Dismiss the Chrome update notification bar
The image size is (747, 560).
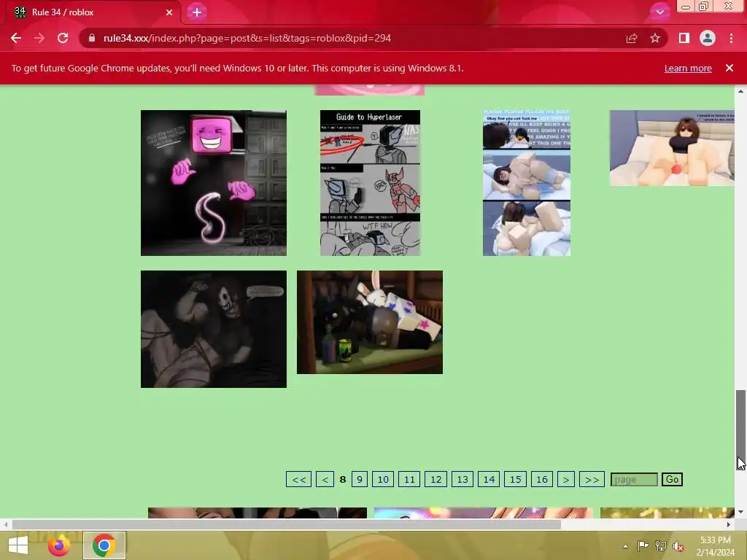pyautogui.click(x=729, y=68)
